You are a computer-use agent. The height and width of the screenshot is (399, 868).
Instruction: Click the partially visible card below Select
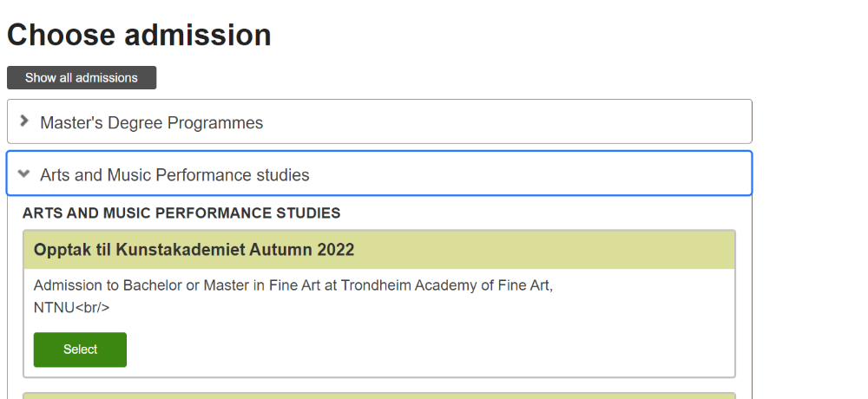click(x=379, y=395)
